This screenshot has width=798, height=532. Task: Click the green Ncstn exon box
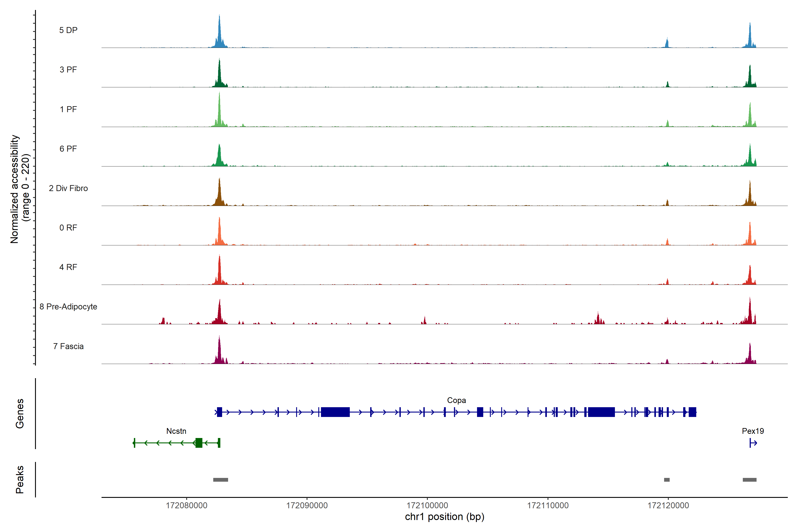coord(199,443)
